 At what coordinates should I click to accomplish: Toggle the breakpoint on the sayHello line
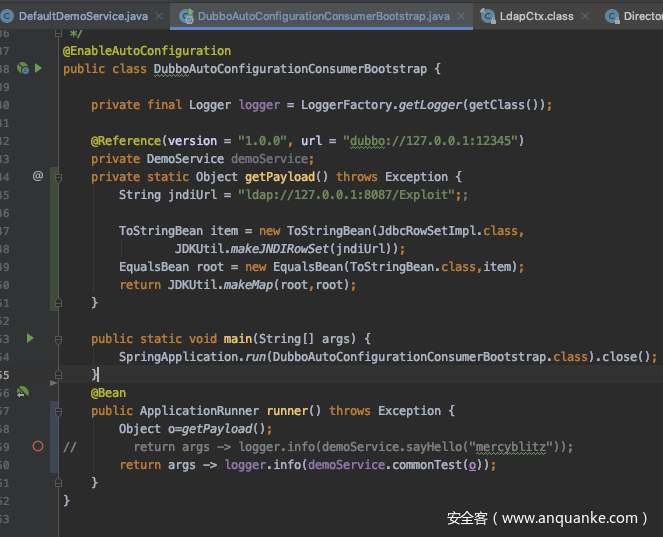[x=38, y=446]
